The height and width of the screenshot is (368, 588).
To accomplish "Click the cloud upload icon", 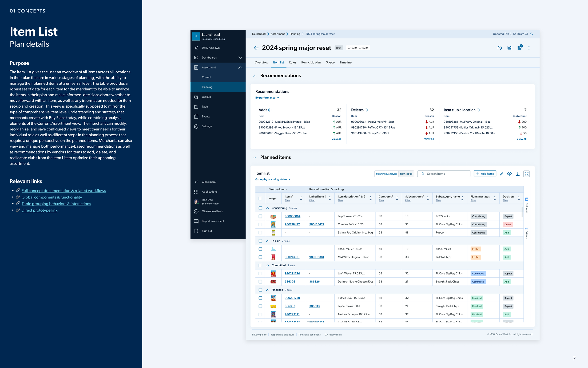I will pos(509,174).
